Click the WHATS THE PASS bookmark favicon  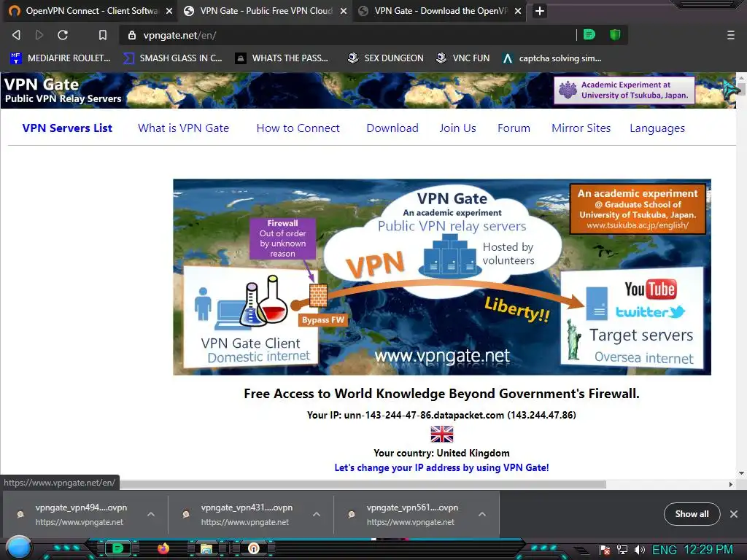[241, 58]
